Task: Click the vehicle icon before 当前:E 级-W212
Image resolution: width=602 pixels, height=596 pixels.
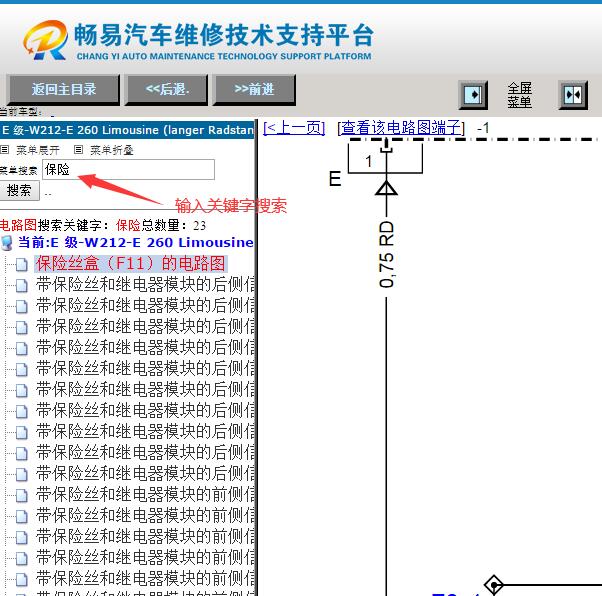Action: click(7, 243)
